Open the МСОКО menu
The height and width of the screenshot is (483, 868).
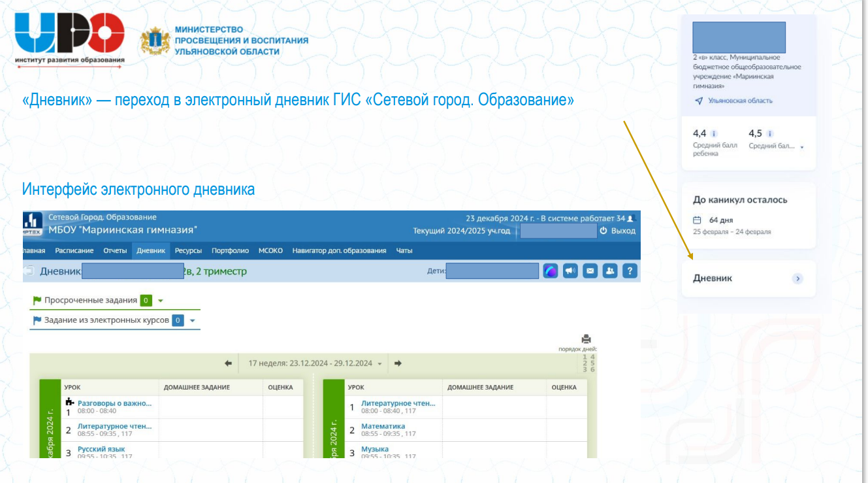pos(270,250)
